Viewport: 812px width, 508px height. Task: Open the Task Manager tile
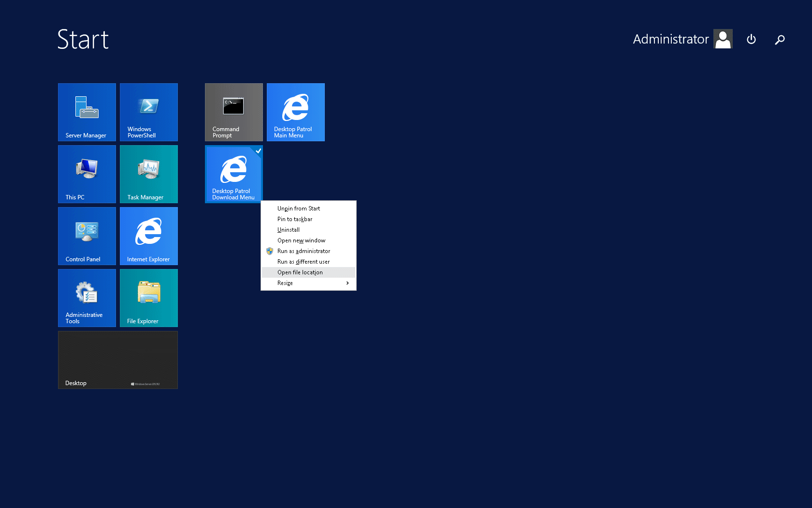149,174
